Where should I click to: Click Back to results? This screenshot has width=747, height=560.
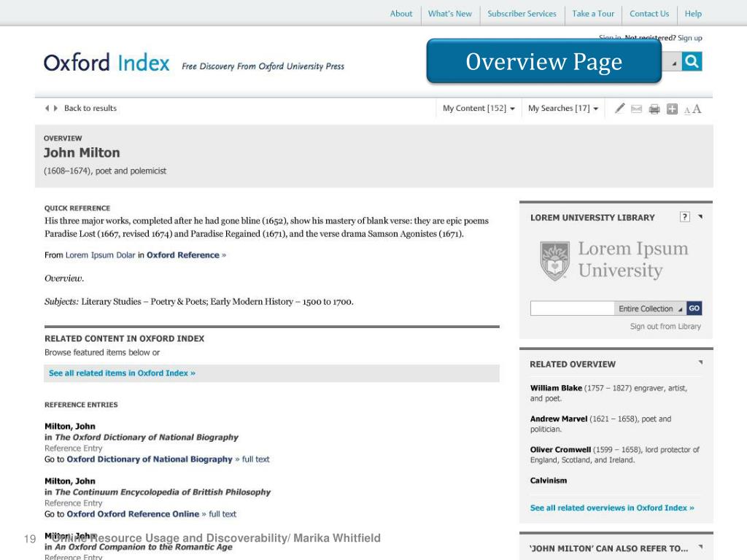click(x=90, y=108)
